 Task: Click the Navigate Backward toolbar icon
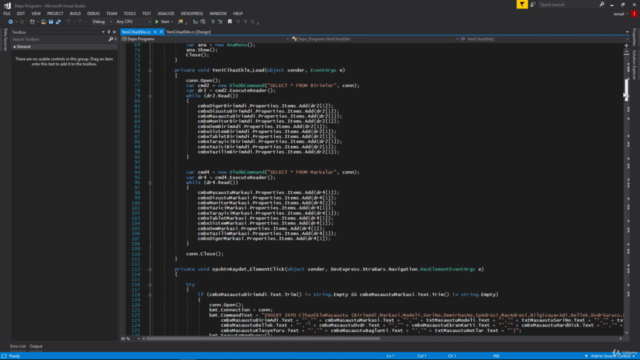pos(11,22)
